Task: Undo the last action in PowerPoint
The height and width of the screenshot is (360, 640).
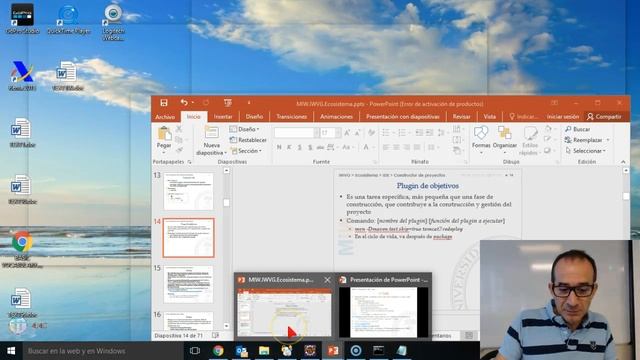Action: point(184,102)
